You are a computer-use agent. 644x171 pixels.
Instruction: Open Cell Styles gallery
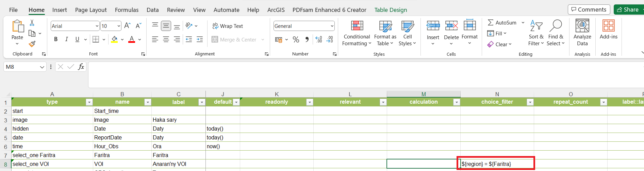pos(408,33)
